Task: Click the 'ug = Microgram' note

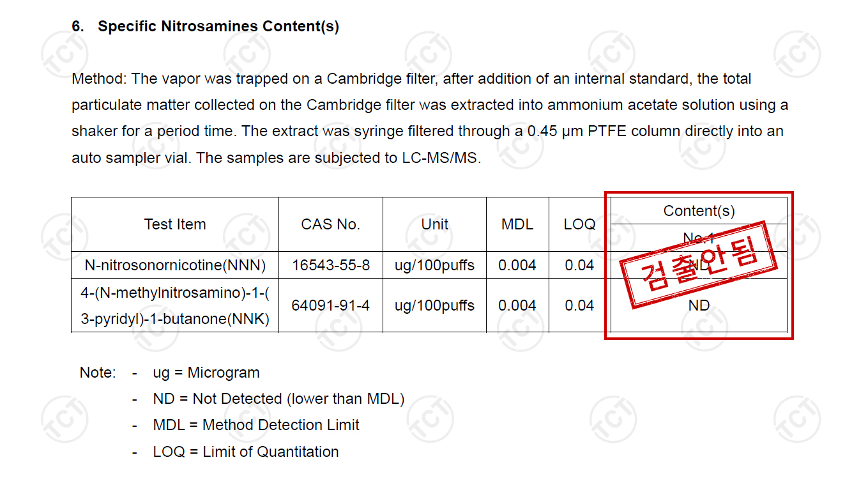Action: pos(206,373)
